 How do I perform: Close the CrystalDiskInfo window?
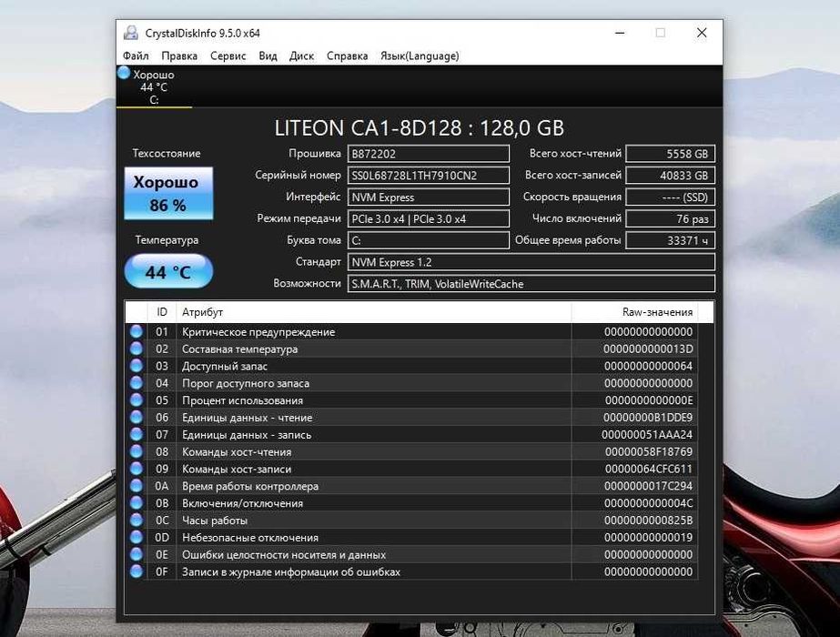(x=702, y=33)
